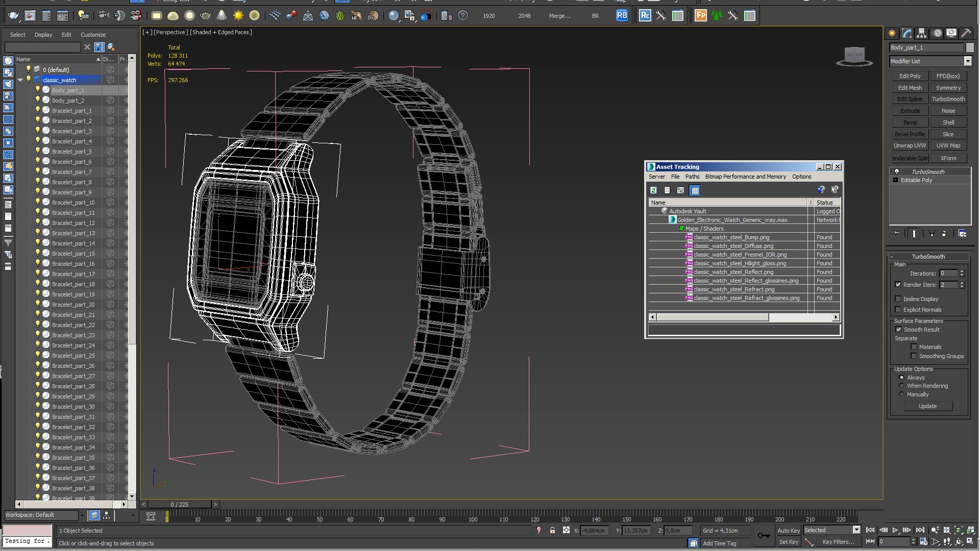Click Configure Modifier Sets icon

pos(963,234)
